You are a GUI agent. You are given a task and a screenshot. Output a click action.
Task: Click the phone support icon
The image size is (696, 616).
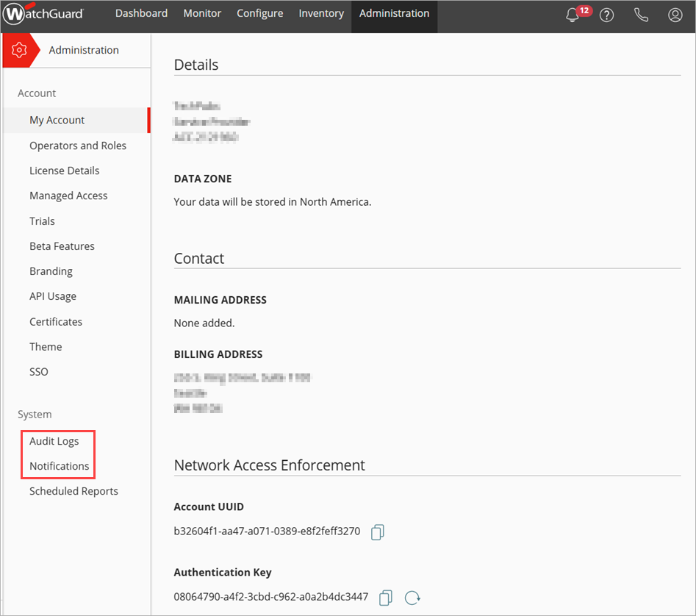pos(641,15)
